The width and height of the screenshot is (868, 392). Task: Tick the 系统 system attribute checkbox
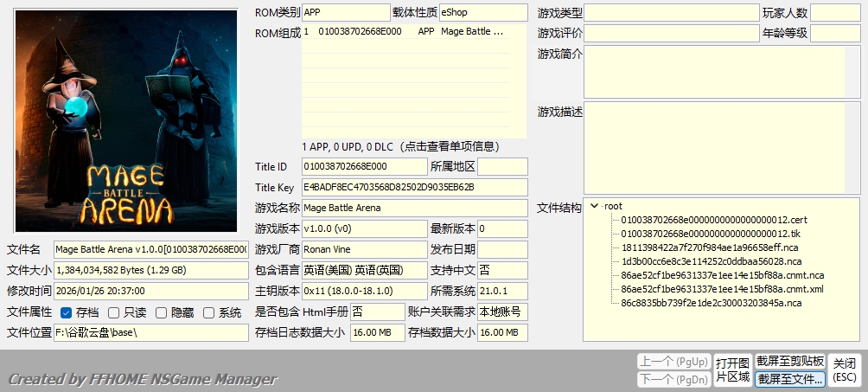coord(208,312)
